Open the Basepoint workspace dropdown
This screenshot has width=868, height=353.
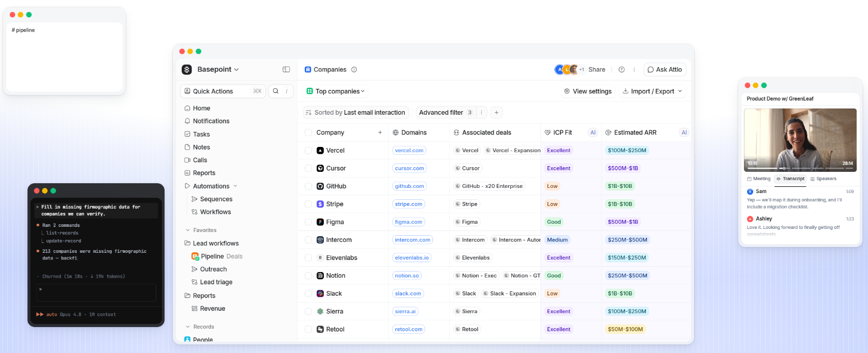click(218, 70)
